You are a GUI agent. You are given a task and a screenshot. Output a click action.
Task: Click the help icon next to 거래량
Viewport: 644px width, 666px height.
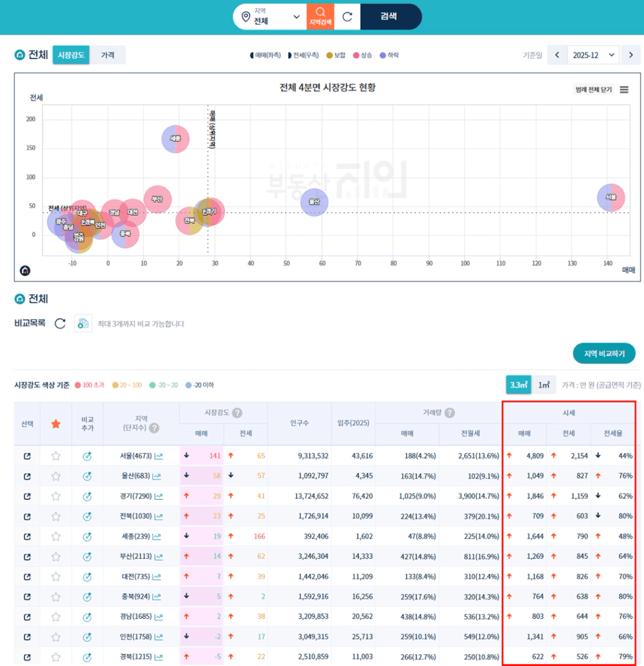pos(449,413)
